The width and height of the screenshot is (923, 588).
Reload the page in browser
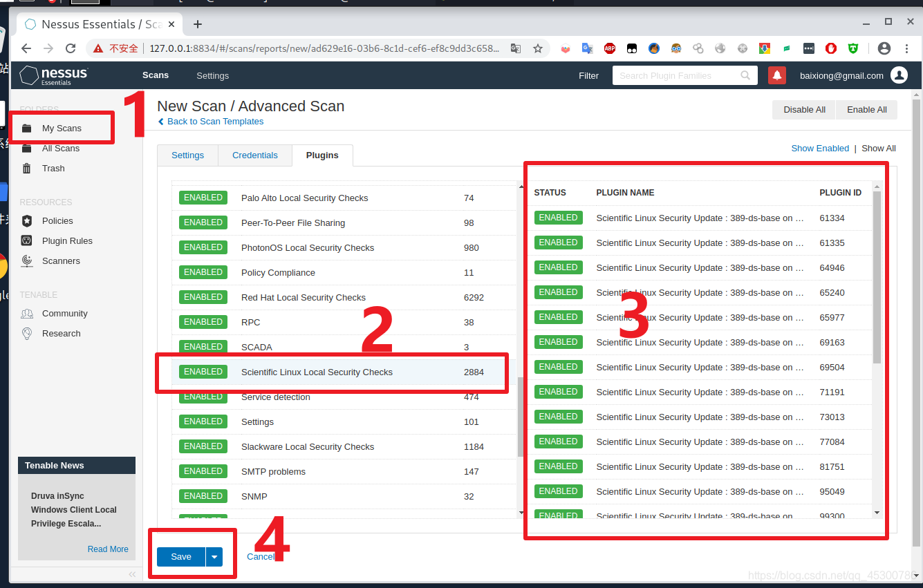(x=71, y=48)
